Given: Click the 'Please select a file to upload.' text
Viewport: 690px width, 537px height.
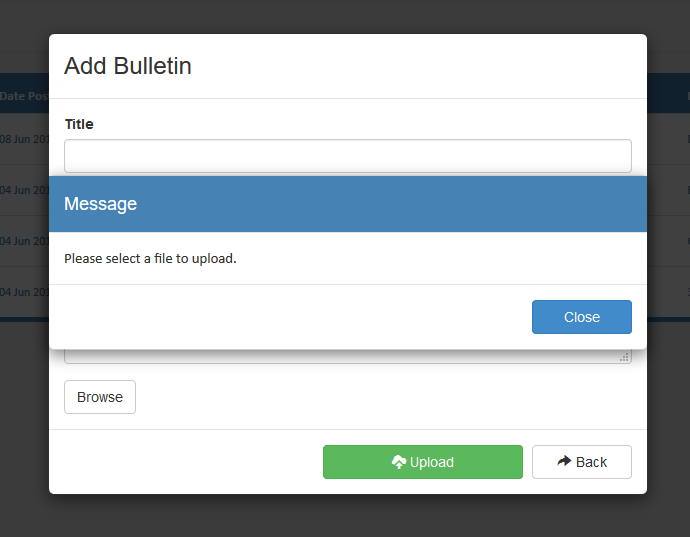Looking at the screenshot, I should coord(150,258).
